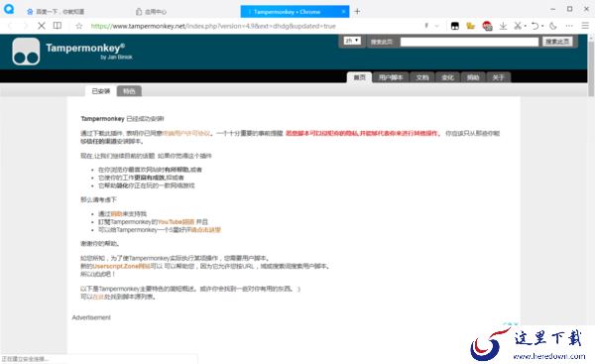Image resolution: width=595 pixels, height=364 pixels.
Task: Open the Userscript.Zone website link
Action: click(x=121, y=267)
